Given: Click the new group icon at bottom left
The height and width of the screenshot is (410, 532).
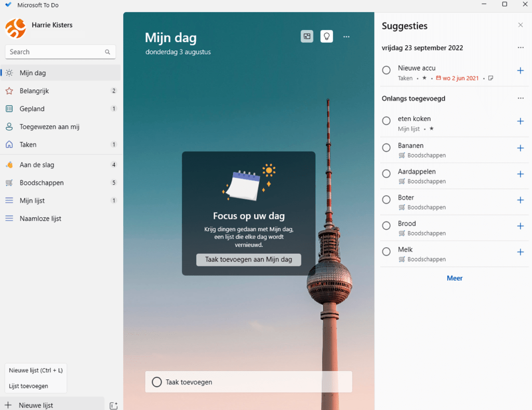Looking at the screenshot, I should pyautogui.click(x=114, y=405).
